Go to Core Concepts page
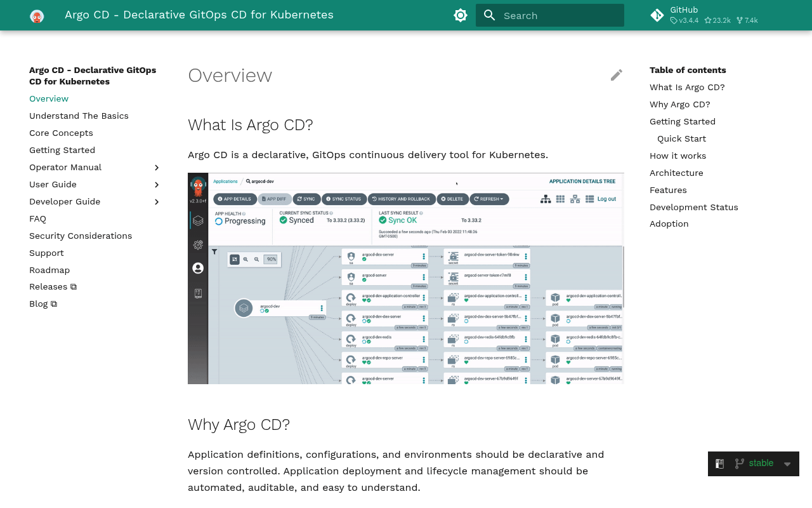The height and width of the screenshot is (508, 812). pos(61,133)
